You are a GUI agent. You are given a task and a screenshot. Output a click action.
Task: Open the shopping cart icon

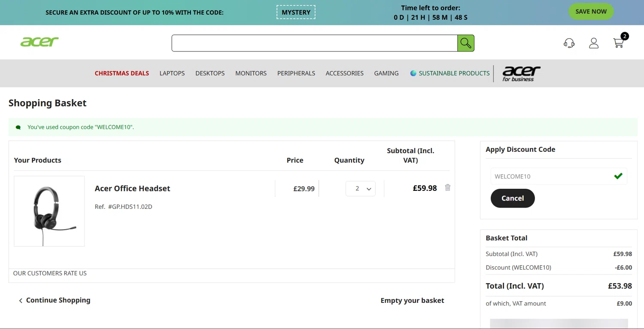pyautogui.click(x=618, y=43)
